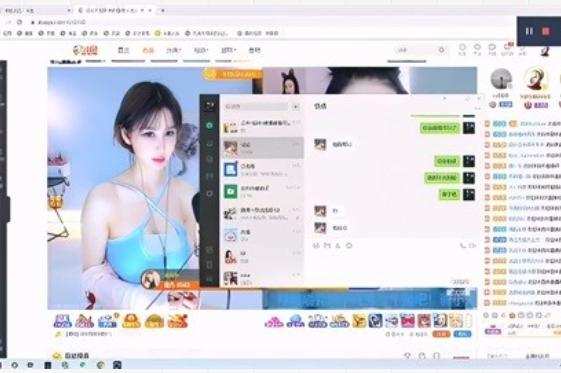Click the site search input field
Image resolution: width=561 pixels, height=373 pixels.
point(417,50)
